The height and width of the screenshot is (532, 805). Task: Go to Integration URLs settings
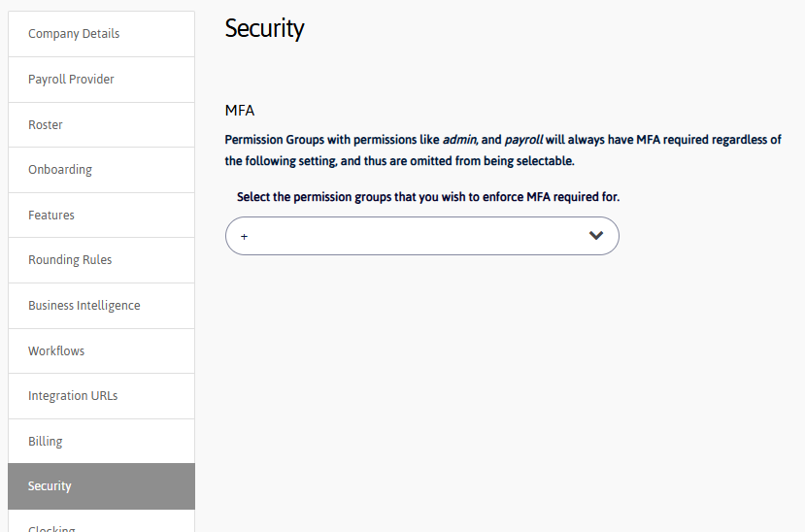point(73,396)
